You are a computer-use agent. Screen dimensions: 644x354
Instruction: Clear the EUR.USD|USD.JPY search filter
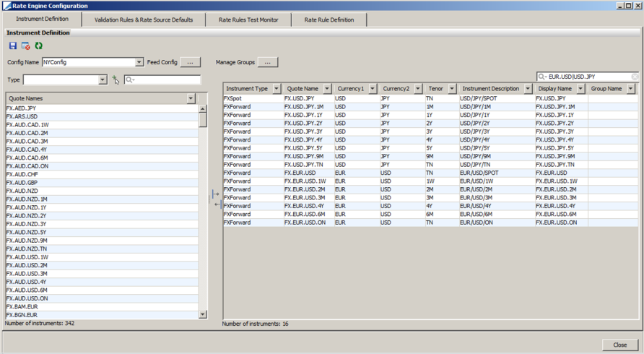coord(635,77)
